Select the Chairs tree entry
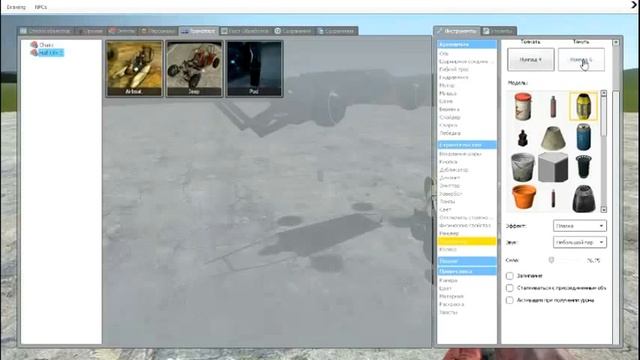The image size is (640, 360). click(46, 45)
